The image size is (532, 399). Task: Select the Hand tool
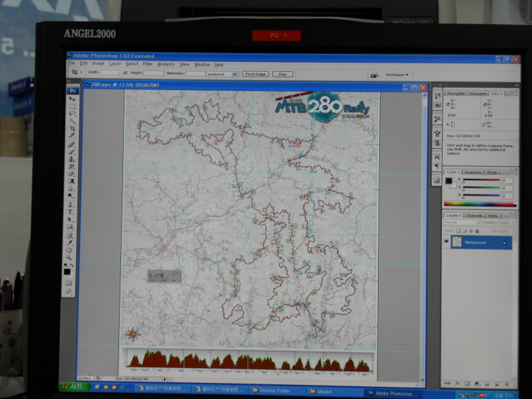[x=69, y=250]
